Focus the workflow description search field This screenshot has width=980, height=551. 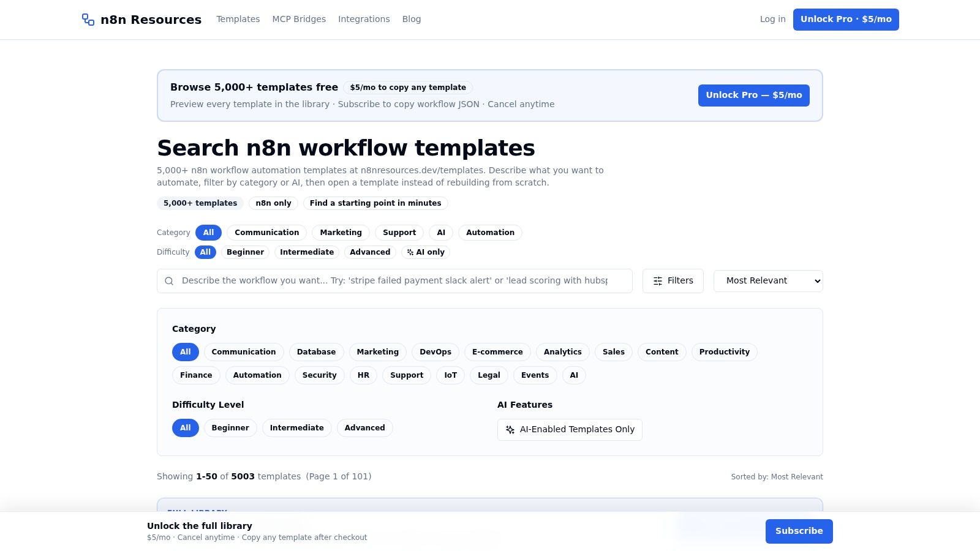pos(394,281)
